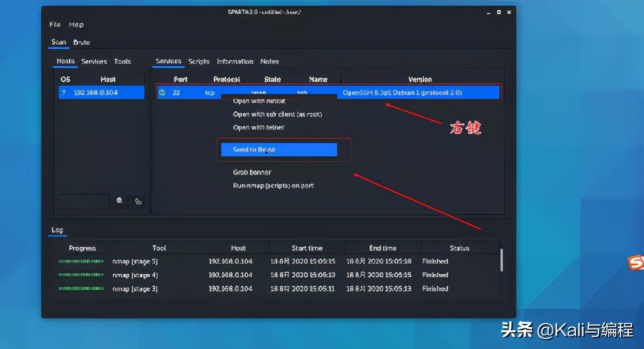Click the End time column header in the log
The width and height of the screenshot is (644, 349).
coord(383,248)
